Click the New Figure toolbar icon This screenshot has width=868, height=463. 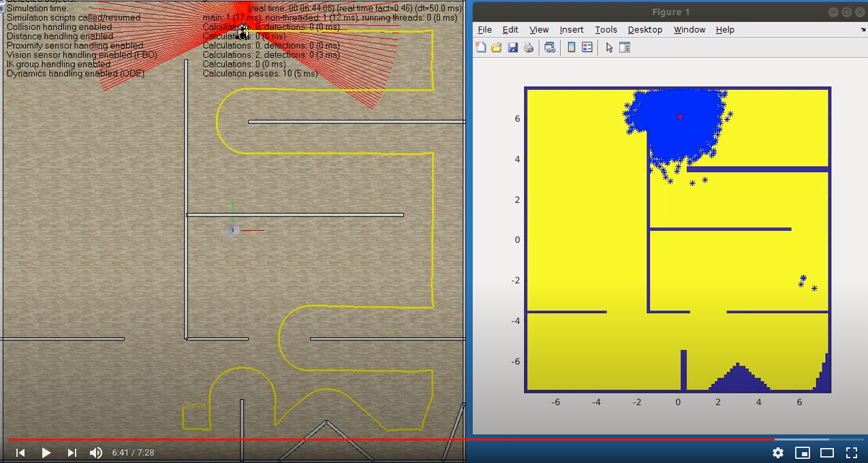[481, 48]
